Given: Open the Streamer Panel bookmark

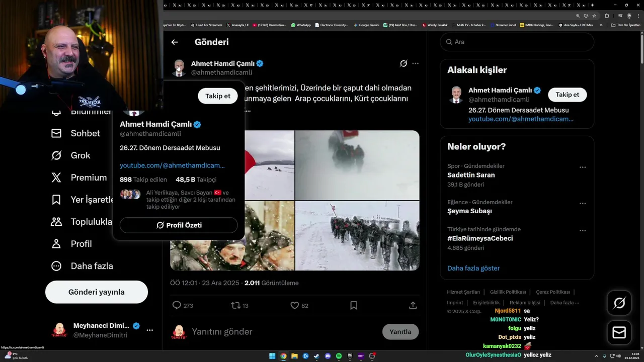Looking at the screenshot, I should point(503,25).
